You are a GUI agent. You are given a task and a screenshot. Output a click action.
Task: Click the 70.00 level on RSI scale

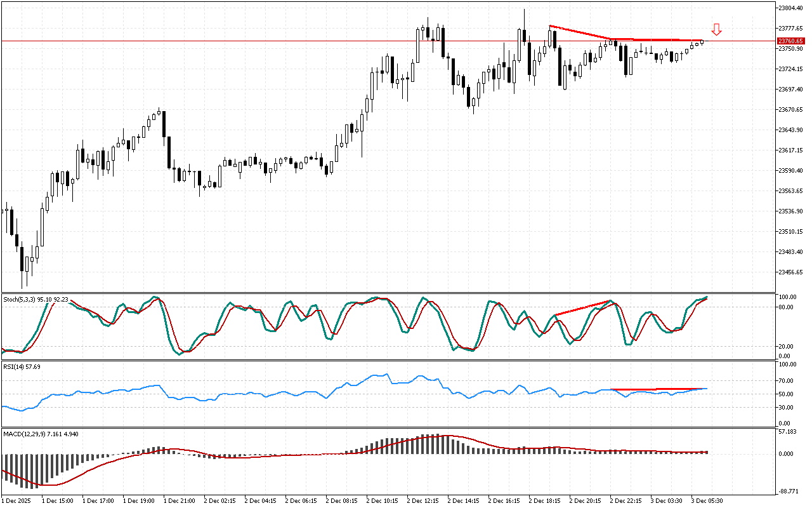[x=787, y=381]
